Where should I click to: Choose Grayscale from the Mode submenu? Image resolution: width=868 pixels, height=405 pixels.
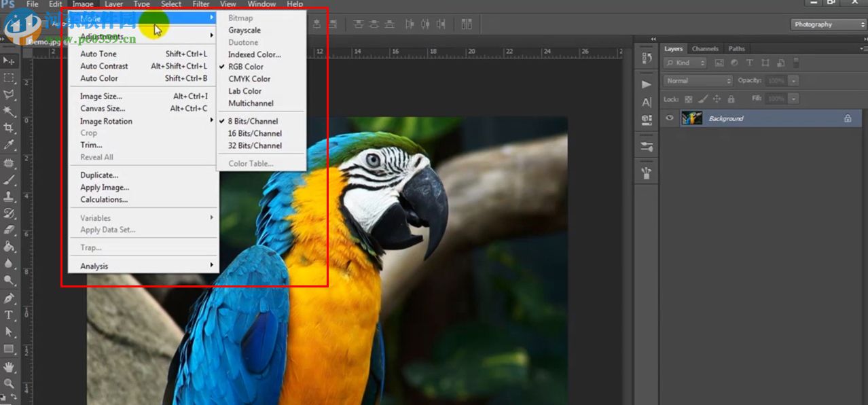[x=244, y=31]
